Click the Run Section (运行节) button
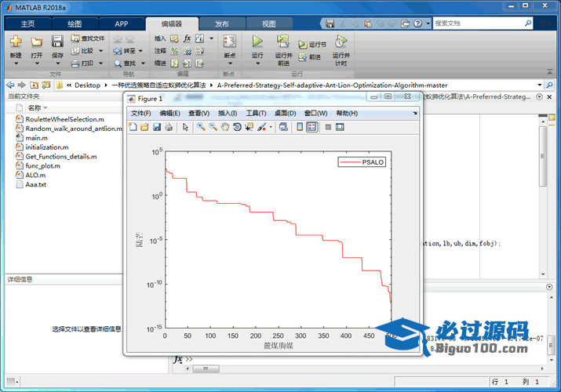The width and height of the screenshot is (561, 392). coord(313,45)
